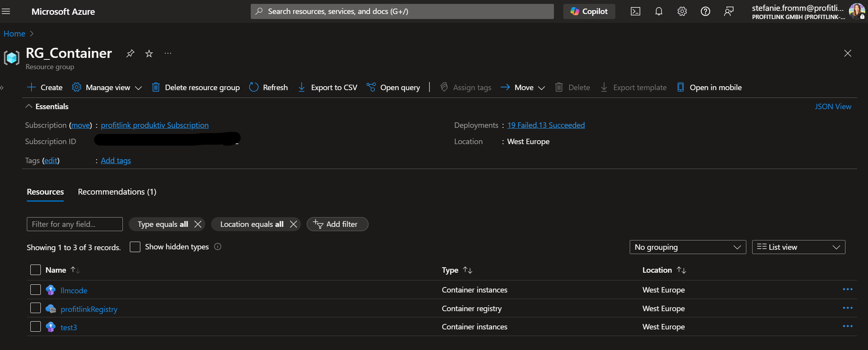The image size is (868, 350).
Task: Click Open in mobile
Action: 709,87
